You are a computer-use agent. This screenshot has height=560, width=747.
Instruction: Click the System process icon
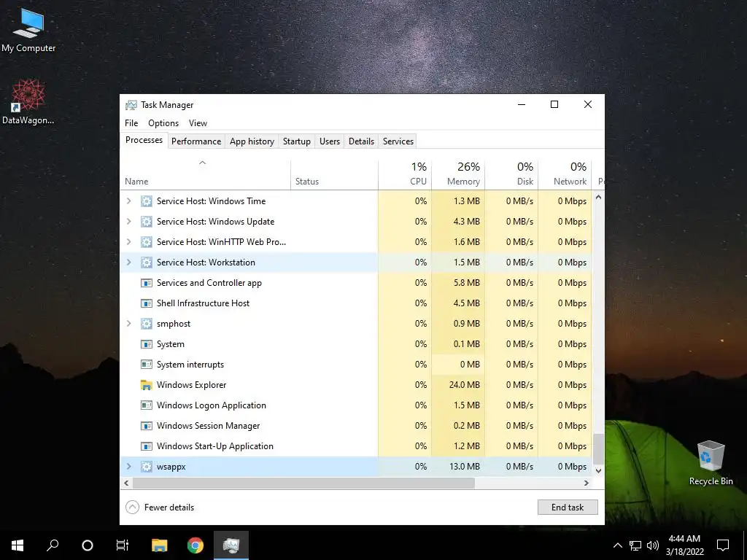tap(146, 344)
